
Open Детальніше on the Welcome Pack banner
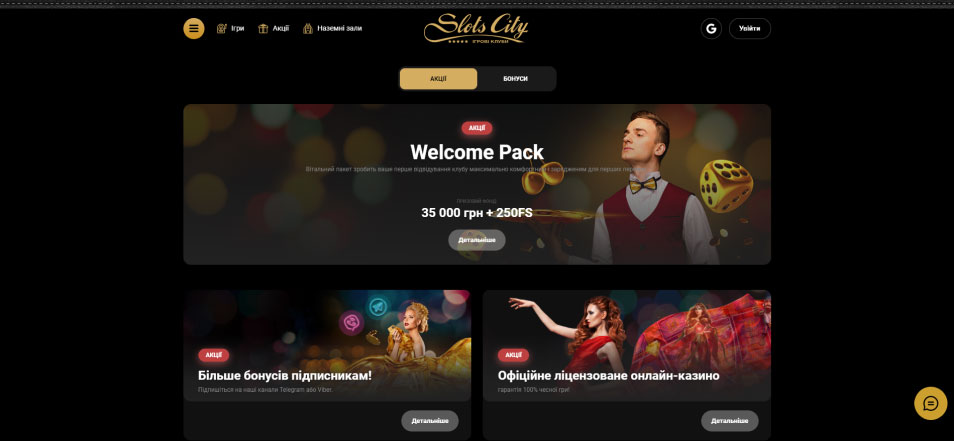tap(476, 240)
